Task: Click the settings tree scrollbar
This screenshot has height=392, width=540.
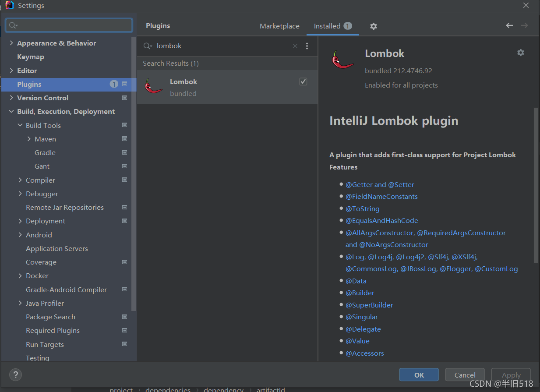Action: click(x=134, y=174)
